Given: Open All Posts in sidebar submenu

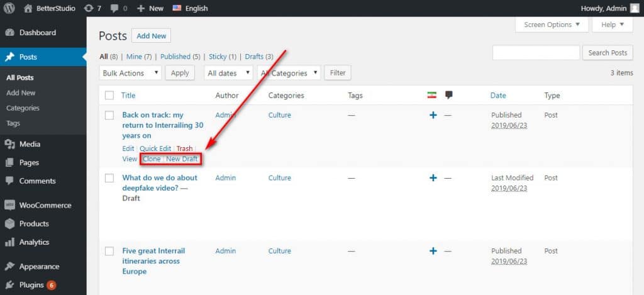Looking at the screenshot, I should (20, 77).
